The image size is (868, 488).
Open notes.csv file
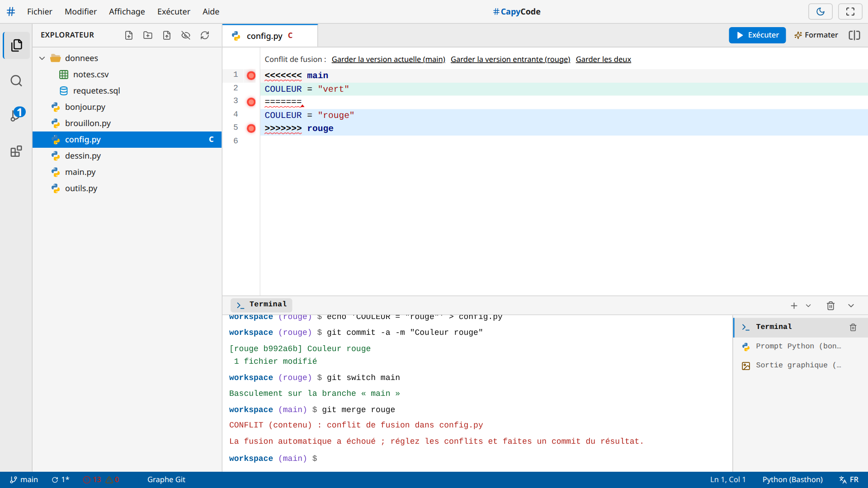pos(127,75)
